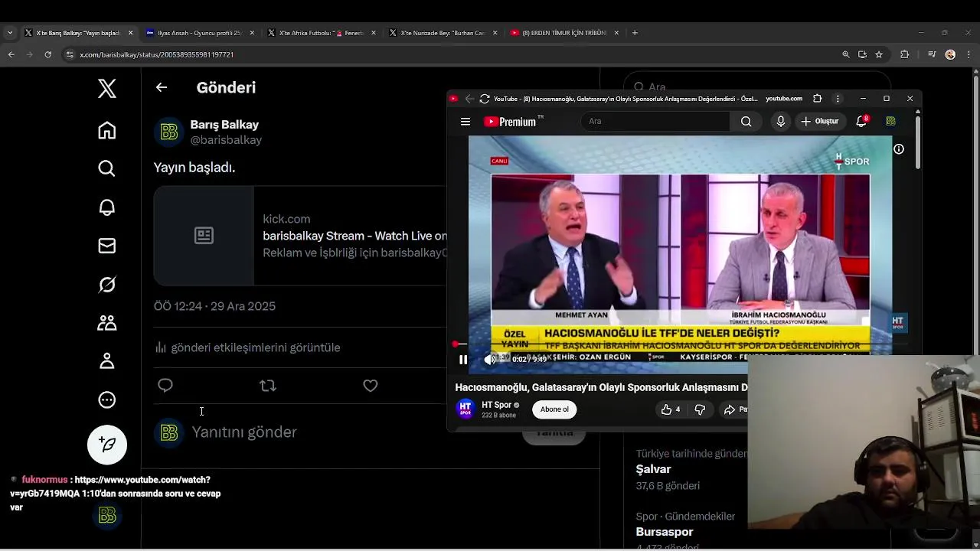The width and height of the screenshot is (980, 551).
Task: Open Profile icon in X sidebar
Action: pos(107,361)
